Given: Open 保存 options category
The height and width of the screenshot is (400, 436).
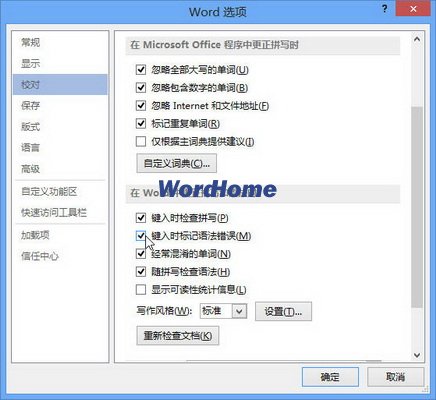Looking at the screenshot, I should coord(60,106).
